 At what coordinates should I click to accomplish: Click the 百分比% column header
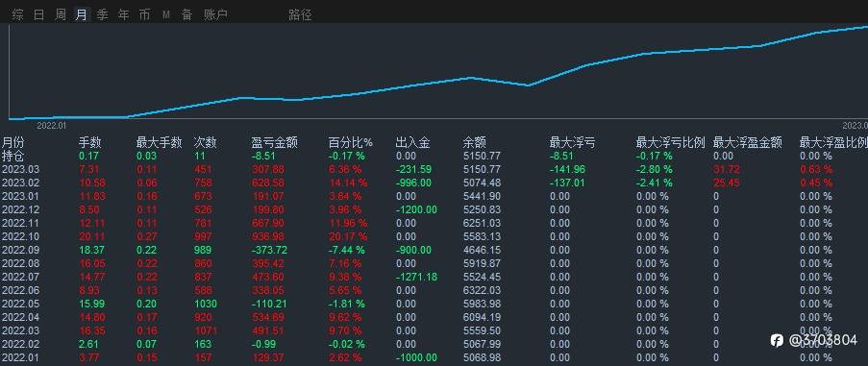351,142
